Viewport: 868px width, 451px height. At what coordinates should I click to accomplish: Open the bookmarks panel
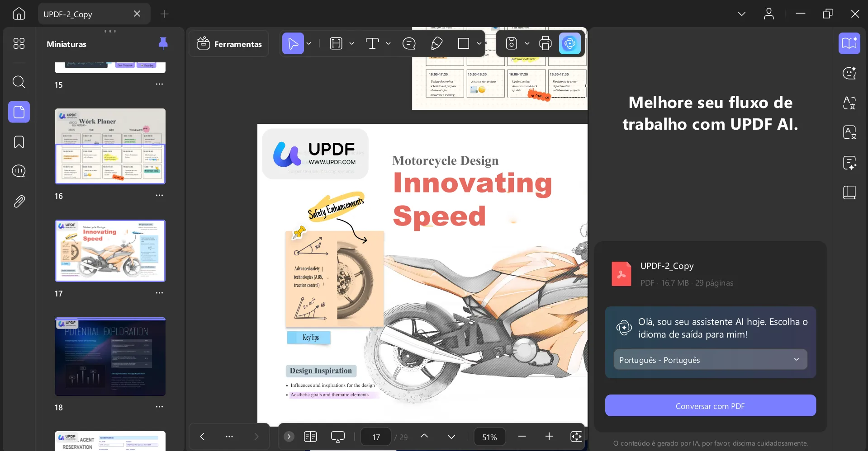tap(19, 142)
